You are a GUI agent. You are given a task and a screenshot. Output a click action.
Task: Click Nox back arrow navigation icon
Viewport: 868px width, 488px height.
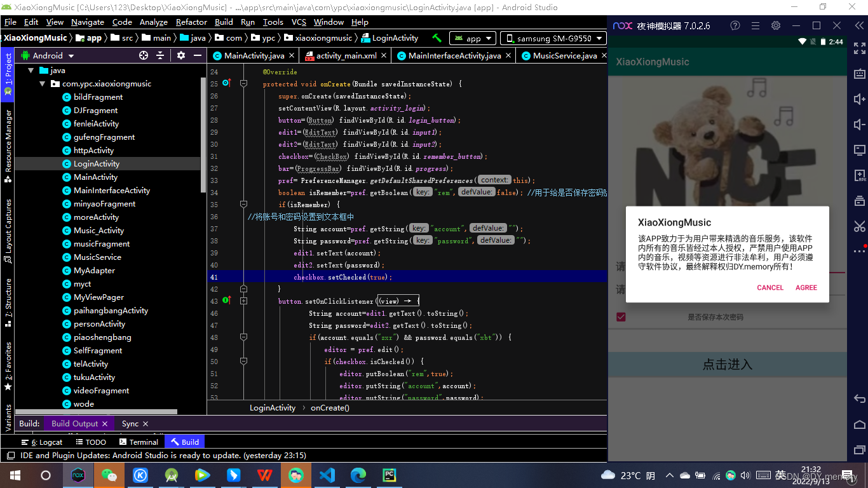click(859, 398)
